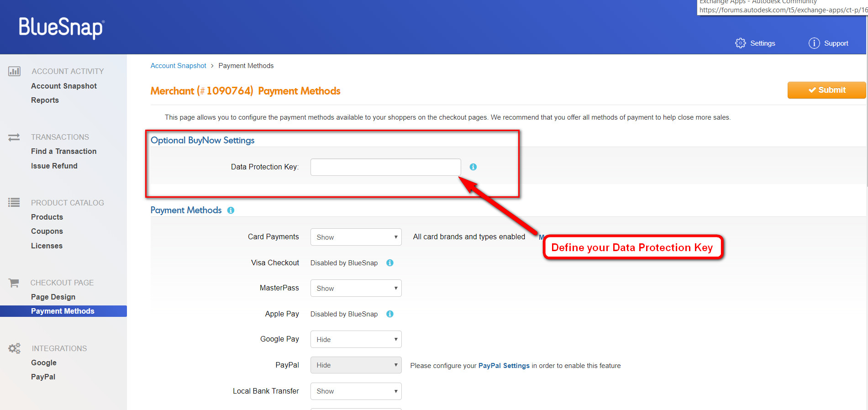This screenshot has height=410, width=868.
Task: Open Page Design in sidebar
Action: coord(53,297)
